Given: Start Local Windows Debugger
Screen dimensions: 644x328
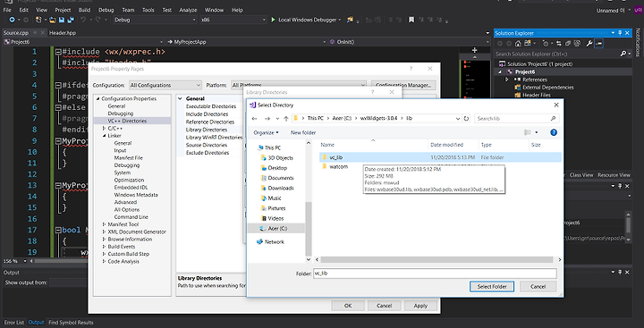Looking at the screenshot, I should coord(307,20).
